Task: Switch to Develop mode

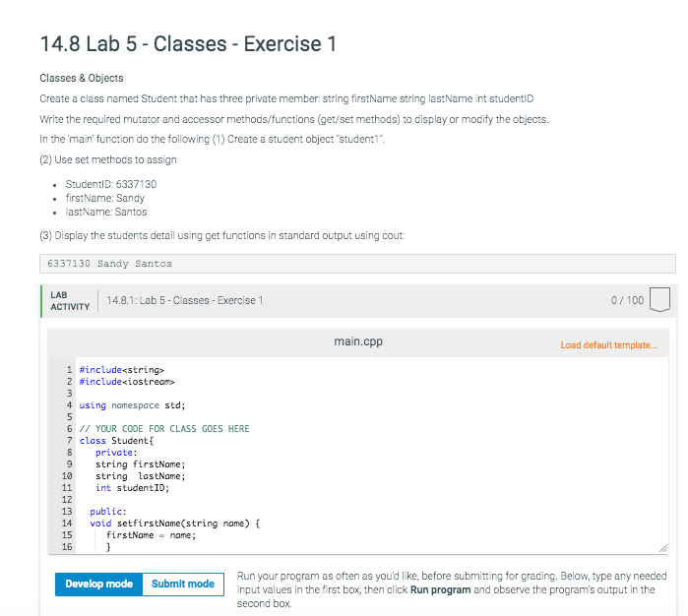Action: pos(98,584)
